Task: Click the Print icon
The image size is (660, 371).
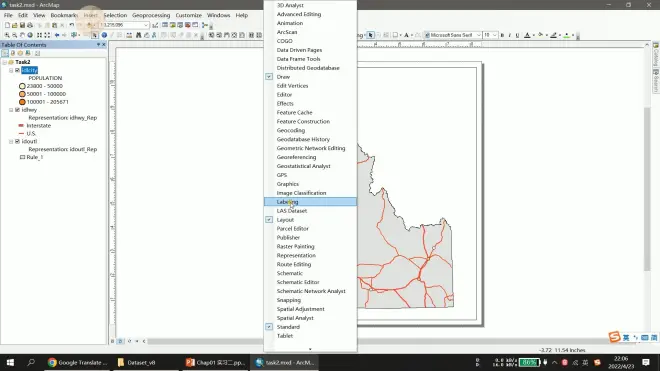Action: point(30,25)
